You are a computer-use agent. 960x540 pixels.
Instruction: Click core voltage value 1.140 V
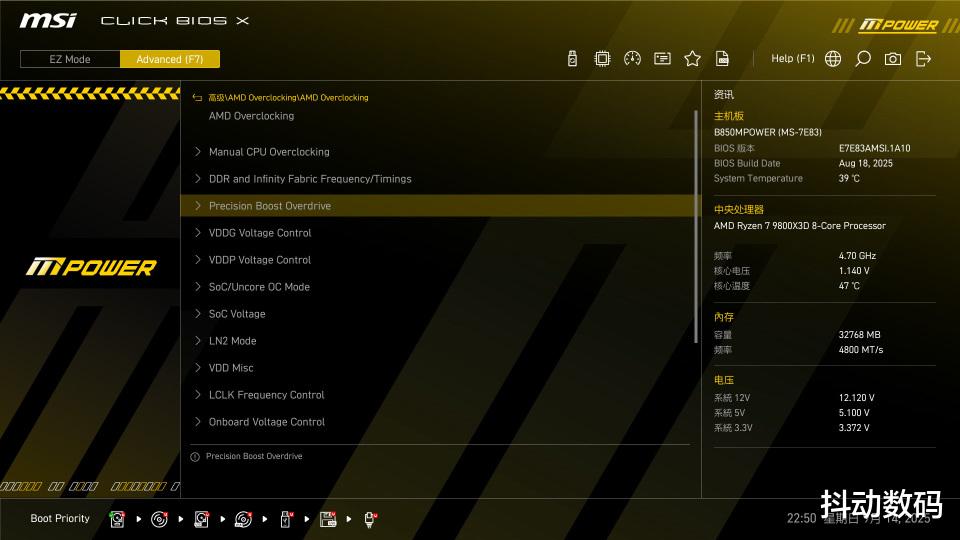pyautogui.click(x=854, y=271)
